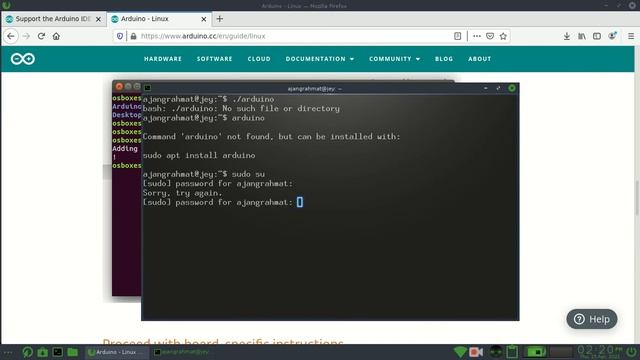Expand the DOCUMENTATION dropdown menu

pyautogui.click(x=320, y=59)
